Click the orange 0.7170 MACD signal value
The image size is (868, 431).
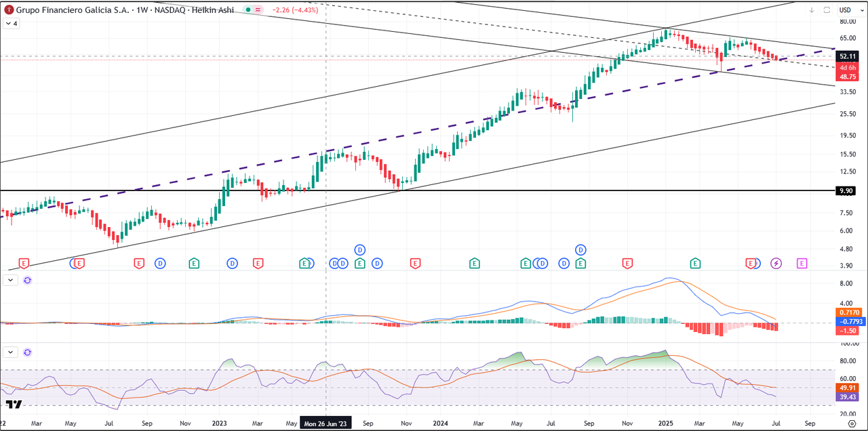[x=850, y=312]
